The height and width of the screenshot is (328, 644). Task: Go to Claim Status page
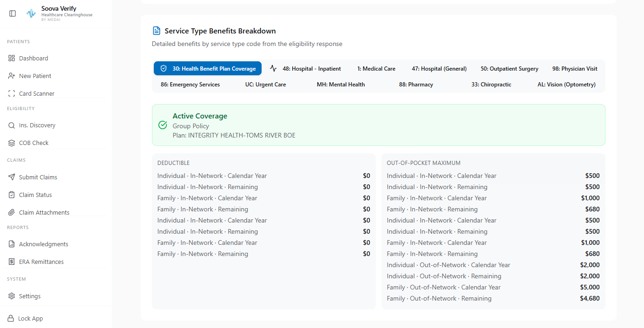35,195
